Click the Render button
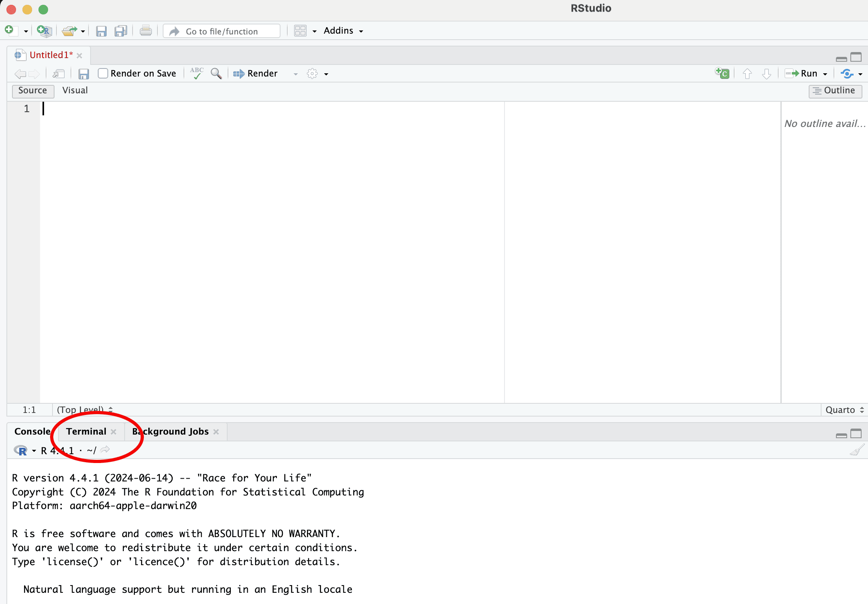868x604 pixels. click(x=256, y=73)
